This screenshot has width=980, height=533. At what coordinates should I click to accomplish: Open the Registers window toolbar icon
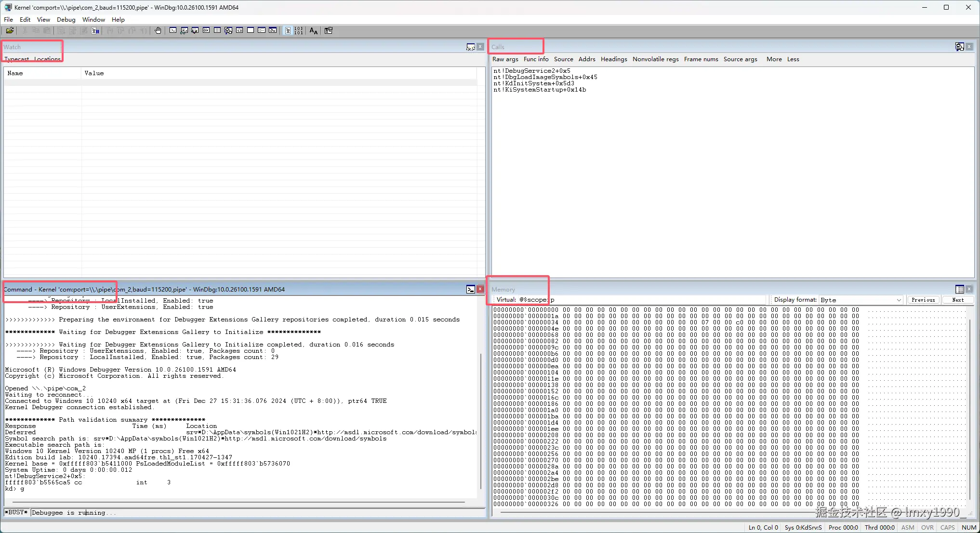pyautogui.click(x=206, y=30)
